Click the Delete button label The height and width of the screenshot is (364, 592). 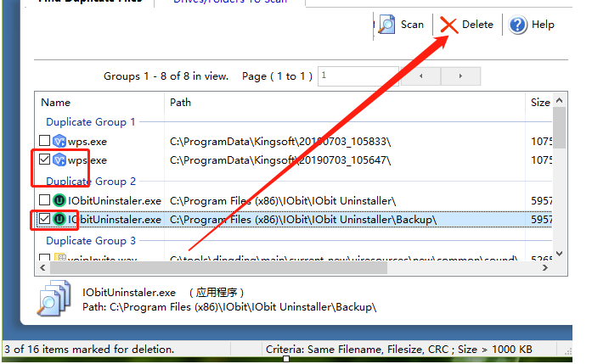coord(477,25)
